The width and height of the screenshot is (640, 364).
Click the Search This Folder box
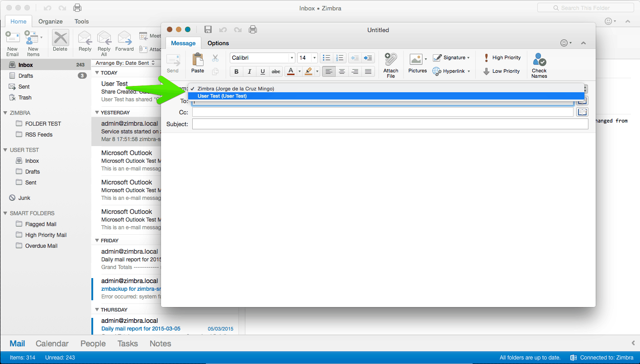click(x=585, y=8)
